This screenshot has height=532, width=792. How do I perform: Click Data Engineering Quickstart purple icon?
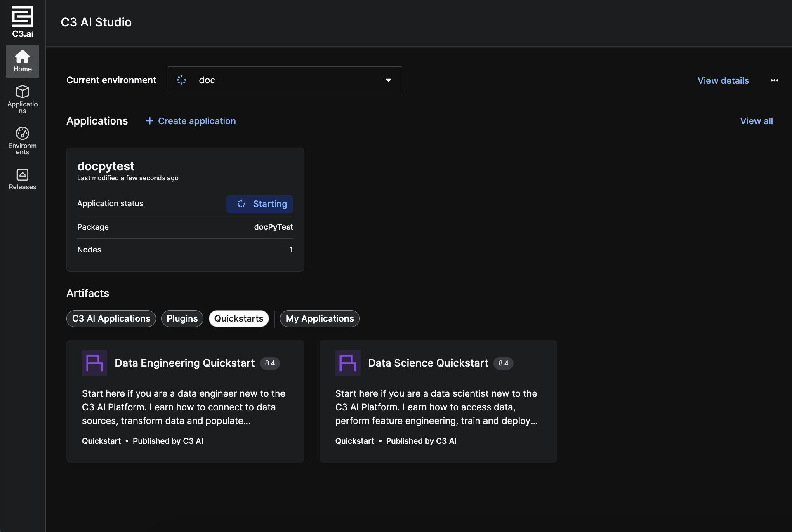coord(94,363)
